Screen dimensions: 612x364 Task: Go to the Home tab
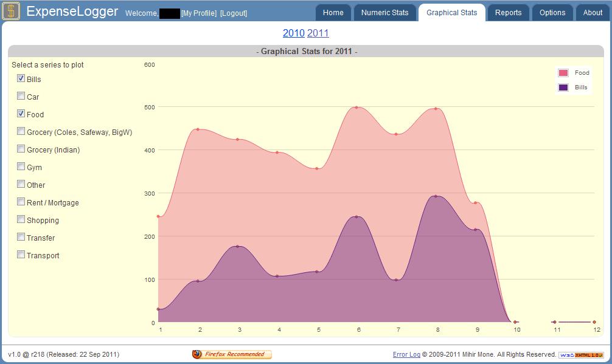coord(333,13)
